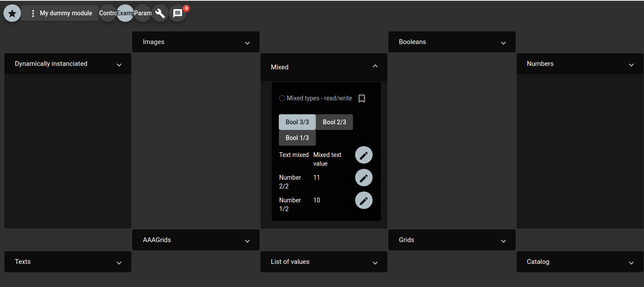
Task: Click the bookmark icon next to Mixed types
Action: [x=362, y=99]
